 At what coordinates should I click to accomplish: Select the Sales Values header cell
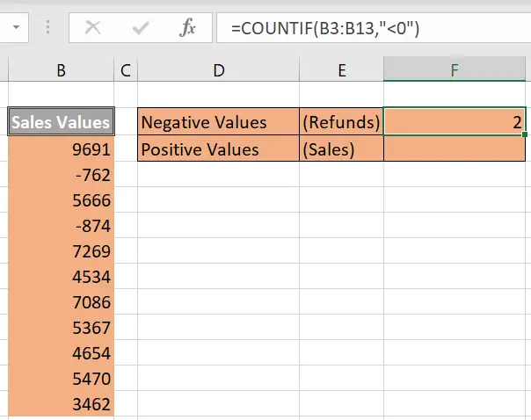(61, 121)
